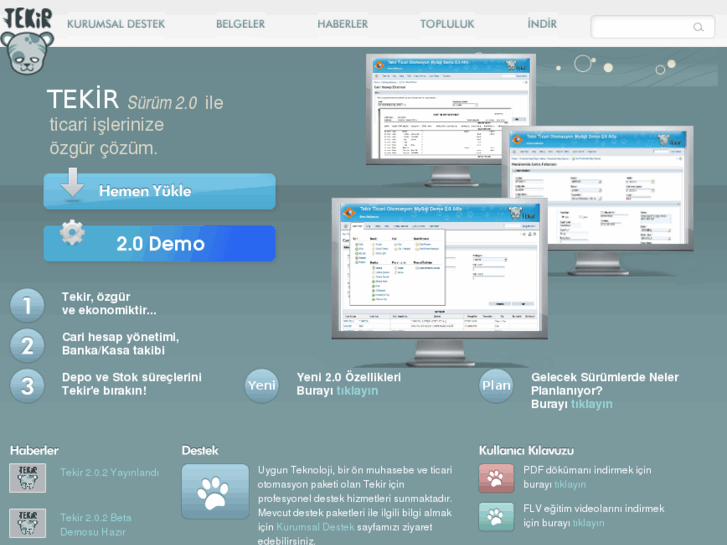Click the Destek section heading

click(200, 450)
